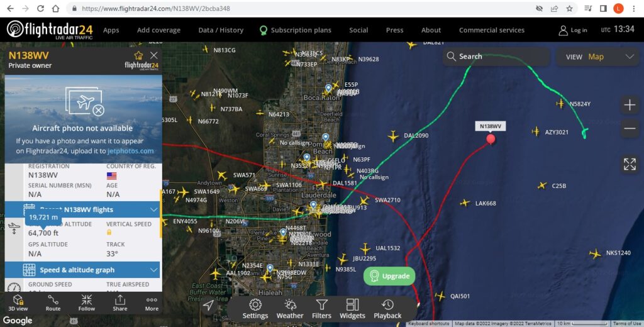
Task: Select the DAL2090 aircraft icon
Action: [x=393, y=136]
